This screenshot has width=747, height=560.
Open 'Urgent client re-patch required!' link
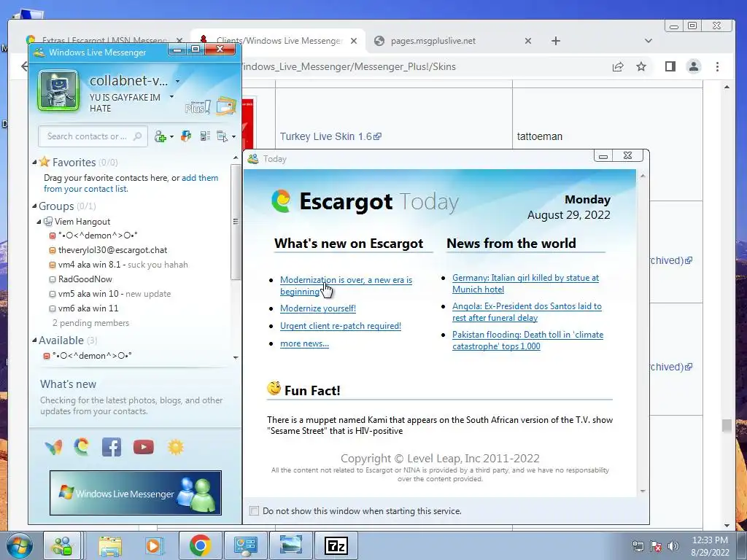coord(341,326)
